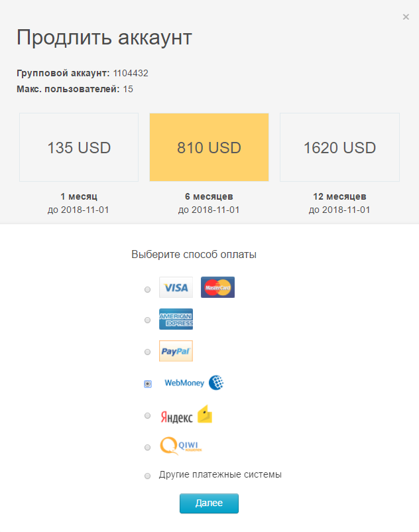Select the Visa/MasterCard radio button
Viewport: 419px width, 532px height.
[147, 289]
